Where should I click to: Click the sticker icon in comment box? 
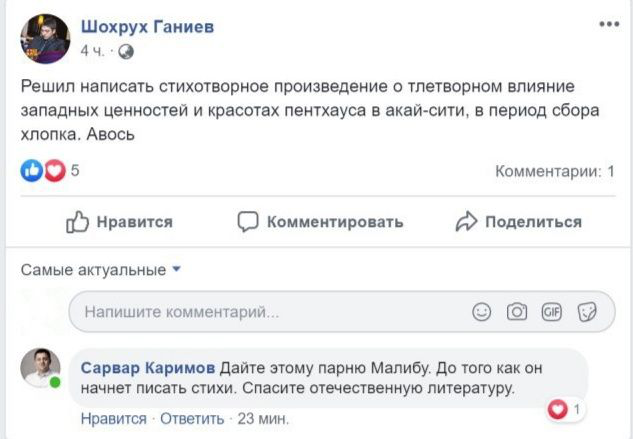(x=587, y=312)
